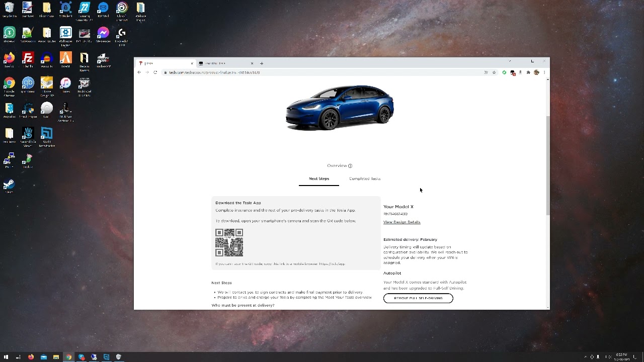
Task: Bookmark this page with the star icon
Action: [x=494, y=72]
